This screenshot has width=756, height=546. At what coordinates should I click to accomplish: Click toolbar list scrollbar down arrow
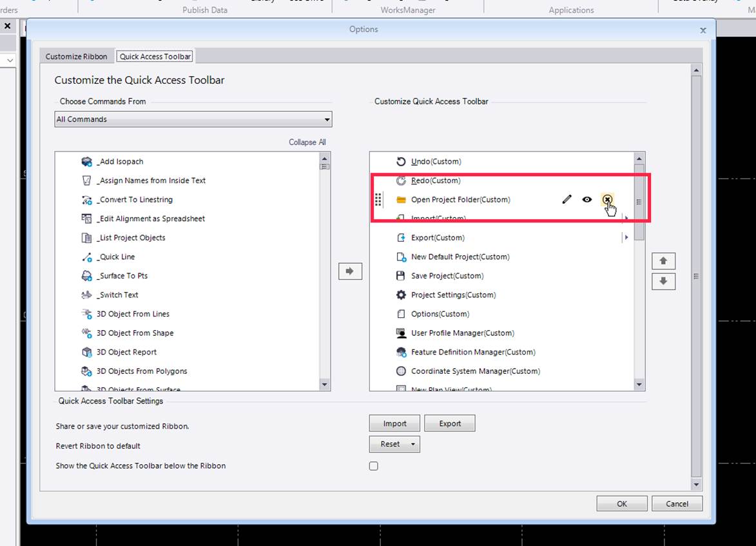[x=639, y=384]
